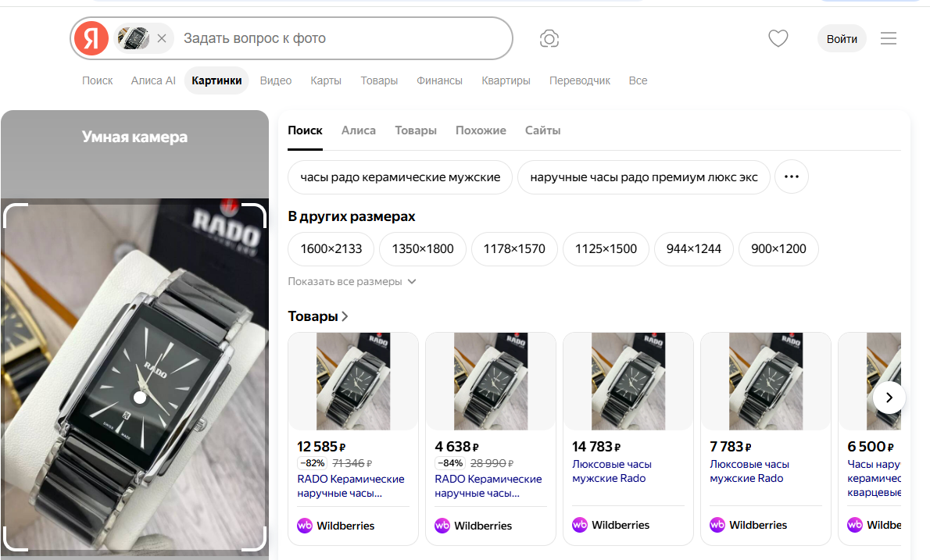Choose image size 1125×1500
This screenshot has height=560, width=930.
coord(606,249)
